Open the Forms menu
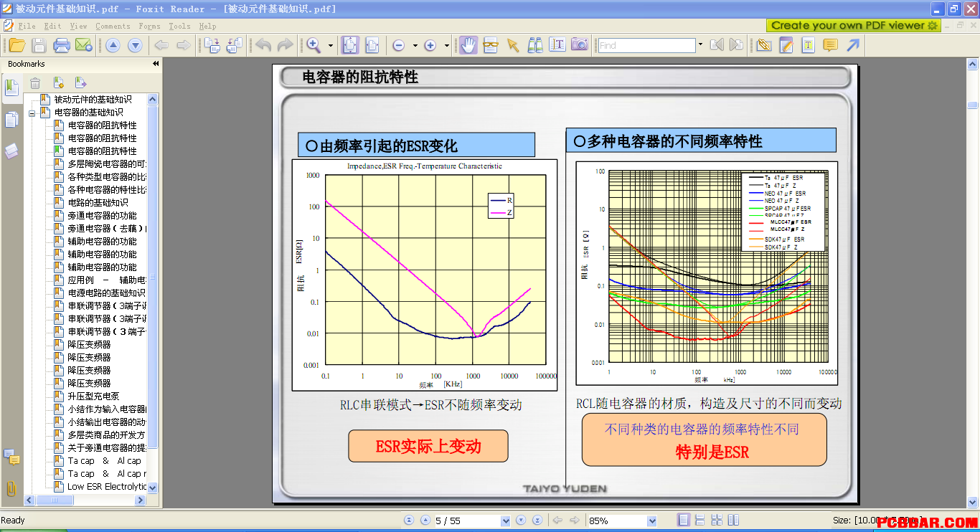This screenshot has height=532, width=980. (x=149, y=26)
